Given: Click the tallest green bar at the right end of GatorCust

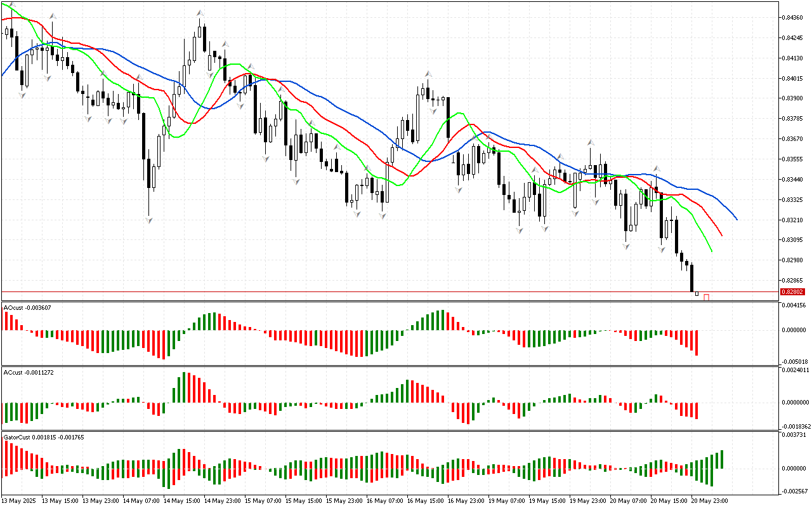Looking at the screenshot, I should click(721, 459).
